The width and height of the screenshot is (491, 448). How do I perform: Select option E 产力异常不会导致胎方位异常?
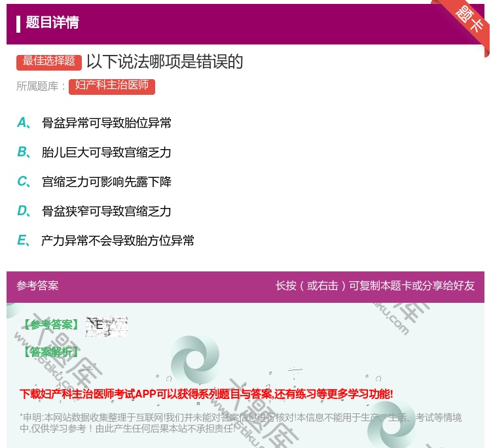click(105, 240)
